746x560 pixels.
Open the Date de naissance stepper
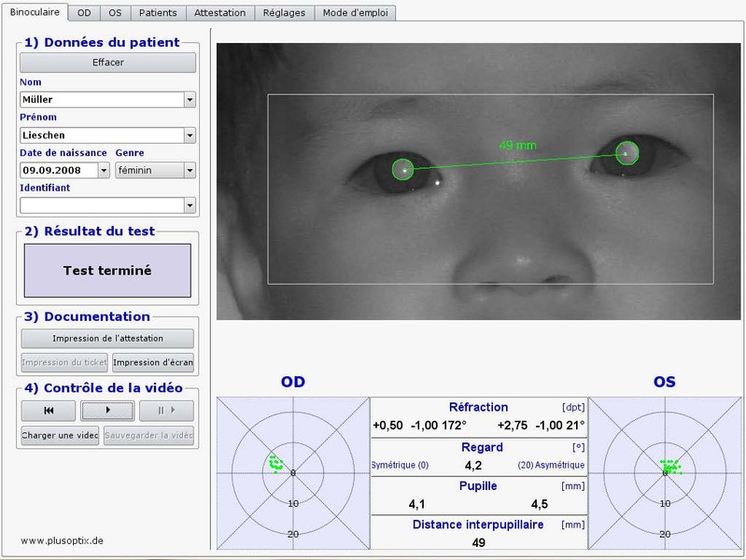(104, 171)
